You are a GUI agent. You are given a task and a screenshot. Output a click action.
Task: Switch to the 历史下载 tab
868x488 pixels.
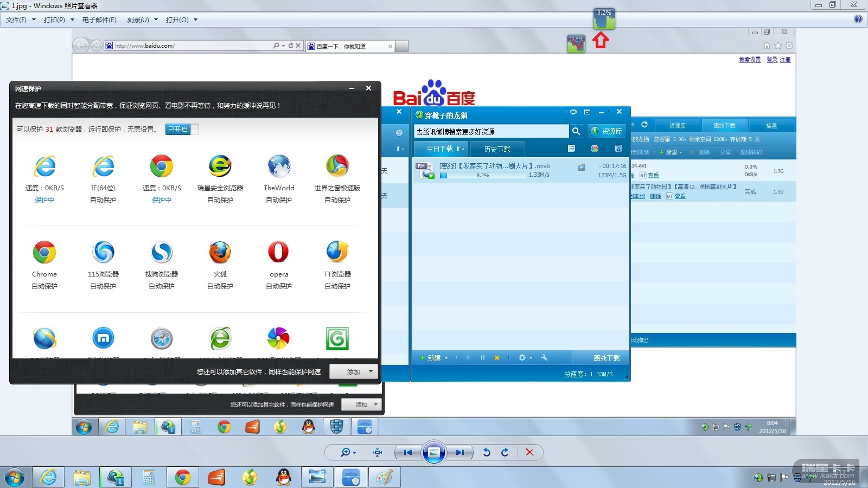point(497,149)
